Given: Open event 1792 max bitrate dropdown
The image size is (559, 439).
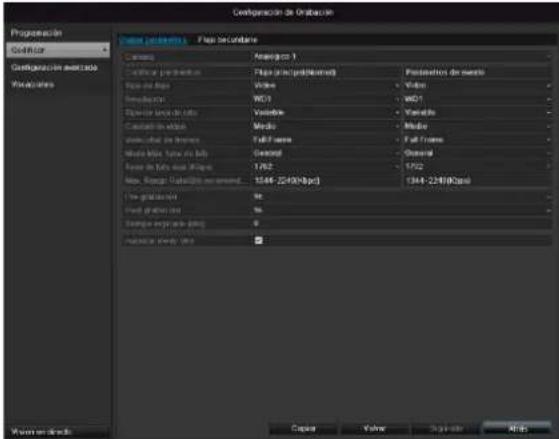Looking at the screenshot, I should pyautogui.click(x=477, y=167).
